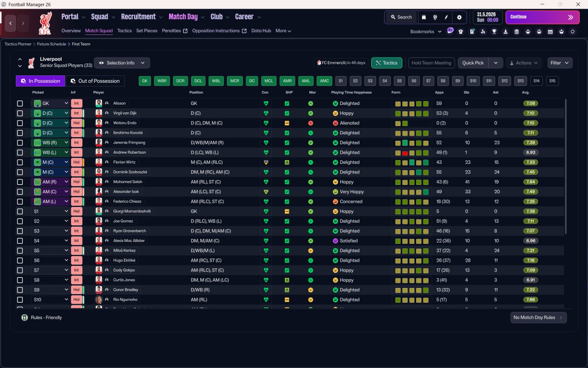This screenshot has width=588, height=368.
Task: Open the More submenu dropdown
Action: 283,31
